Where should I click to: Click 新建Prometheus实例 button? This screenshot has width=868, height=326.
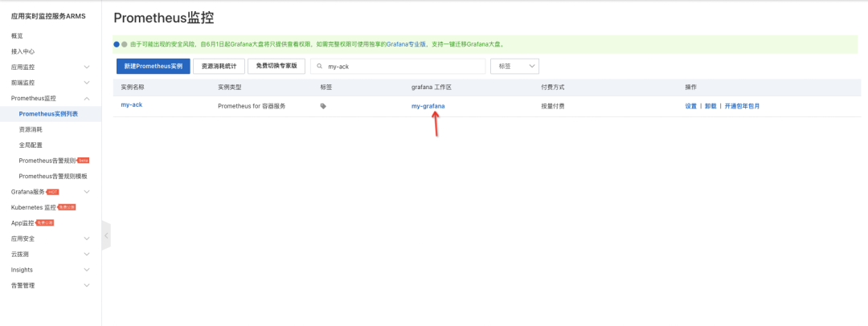pos(154,66)
